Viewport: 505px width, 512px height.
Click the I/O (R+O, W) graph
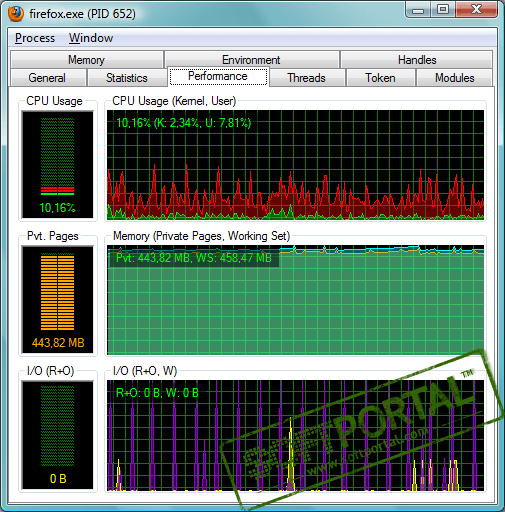(295, 435)
